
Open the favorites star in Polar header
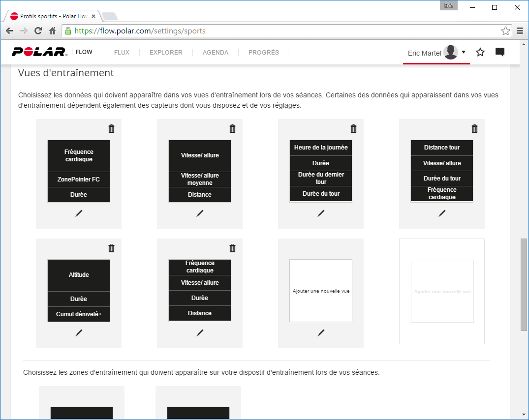tap(480, 52)
